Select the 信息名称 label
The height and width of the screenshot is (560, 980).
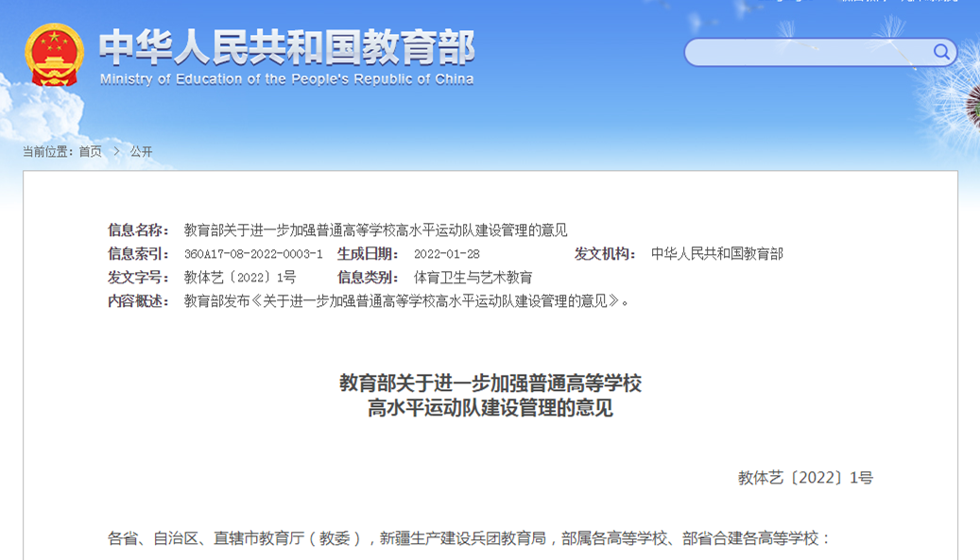point(138,230)
